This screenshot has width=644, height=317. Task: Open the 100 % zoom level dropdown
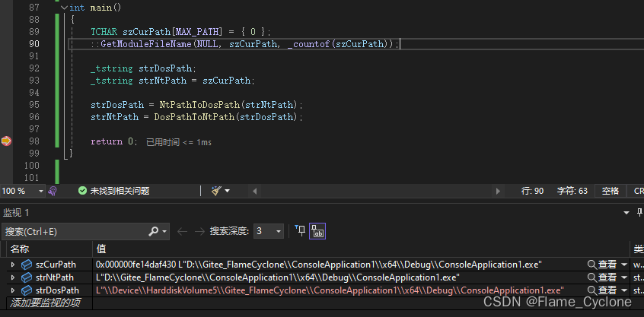coord(40,191)
